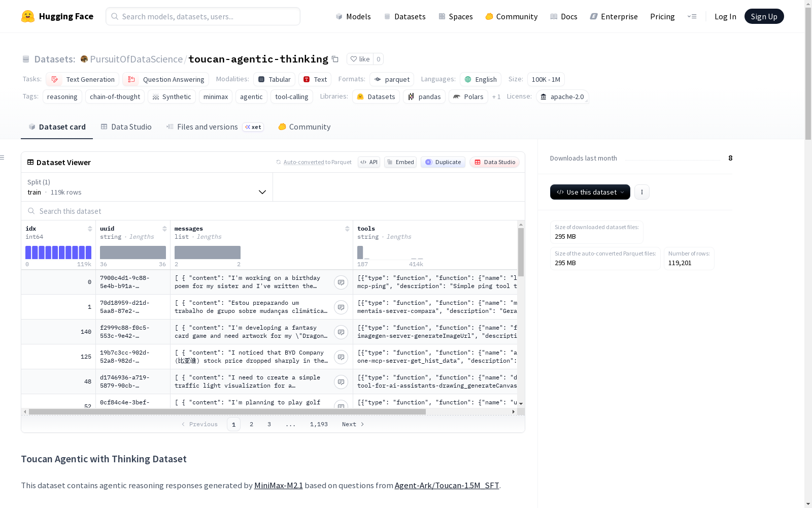Sort the idx column using its sort arrows

pyautogui.click(x=90, y=229)
